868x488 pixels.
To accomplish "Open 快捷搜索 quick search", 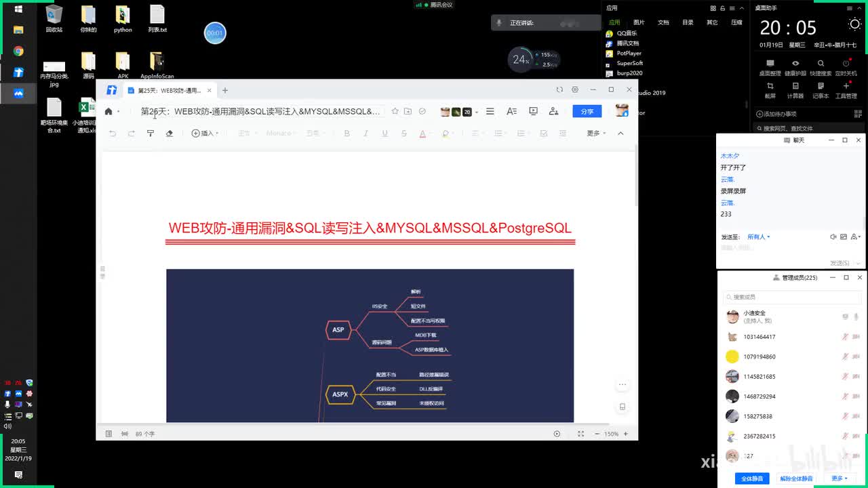I will (x=821, y=67).
